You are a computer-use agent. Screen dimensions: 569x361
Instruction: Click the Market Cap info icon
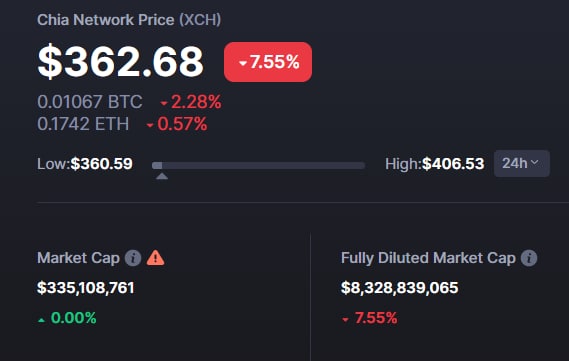pyautogui.click(x=133, y=258)
